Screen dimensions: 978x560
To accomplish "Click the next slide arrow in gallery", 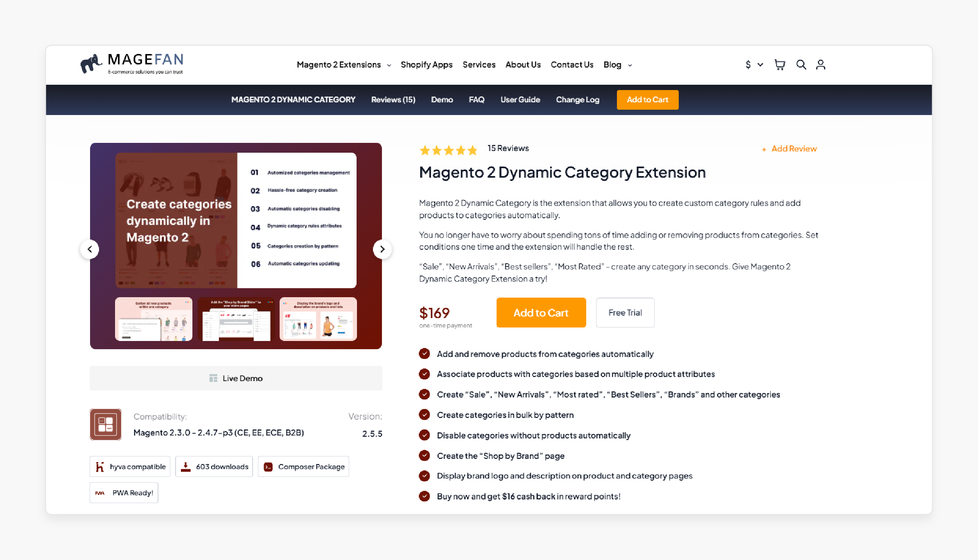I will point(382,249).
